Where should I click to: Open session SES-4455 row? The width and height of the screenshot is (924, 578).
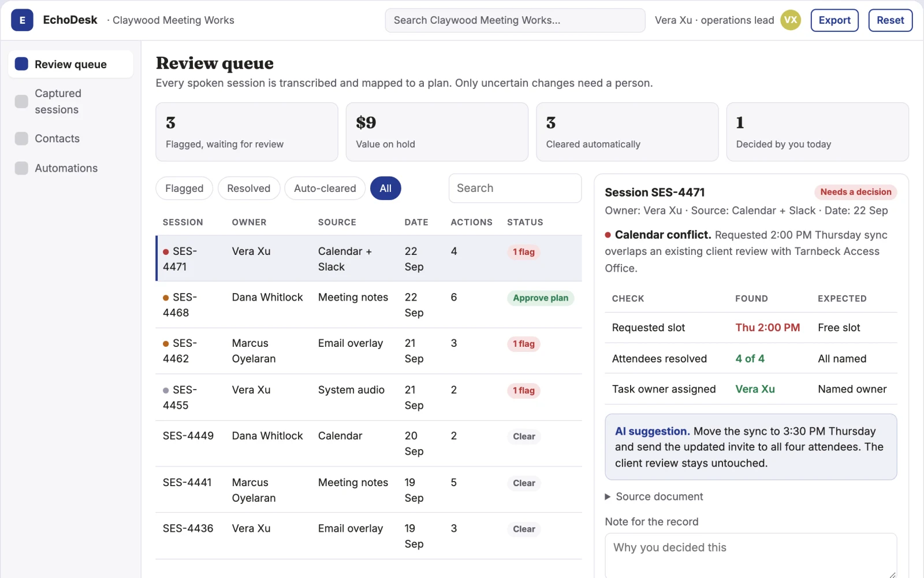coord(368,397)
